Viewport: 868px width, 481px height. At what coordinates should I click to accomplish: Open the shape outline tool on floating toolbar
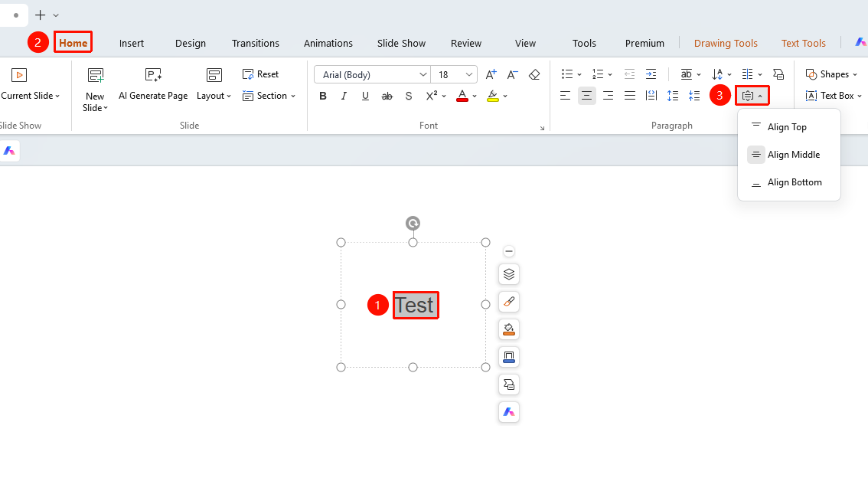[x=509, y=357]
